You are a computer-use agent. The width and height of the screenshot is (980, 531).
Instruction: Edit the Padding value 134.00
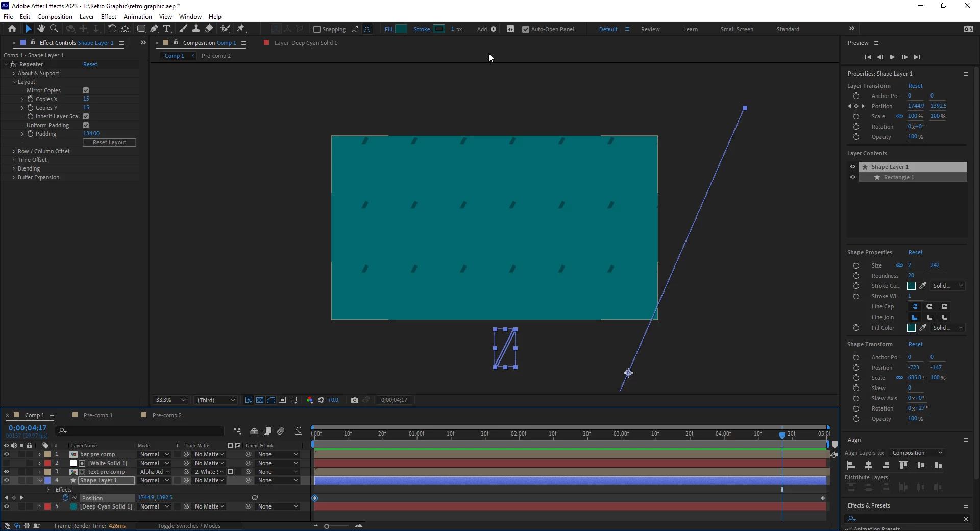tap(91, 134)
